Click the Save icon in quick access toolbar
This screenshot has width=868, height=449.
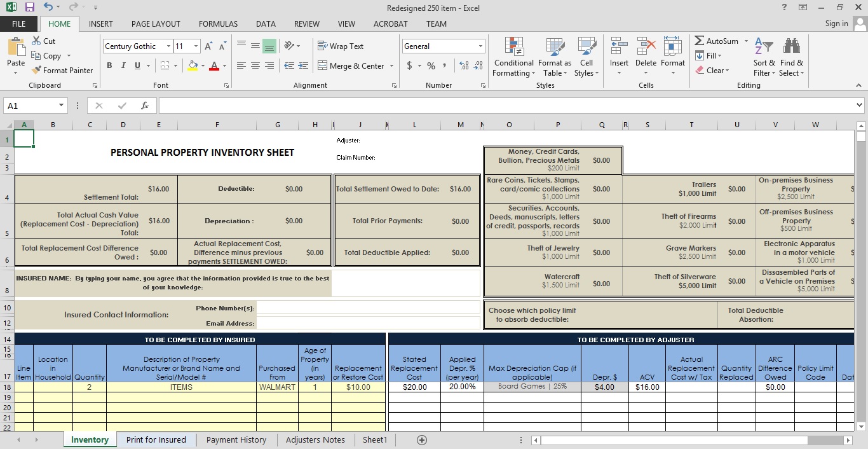tap(29, 8)
